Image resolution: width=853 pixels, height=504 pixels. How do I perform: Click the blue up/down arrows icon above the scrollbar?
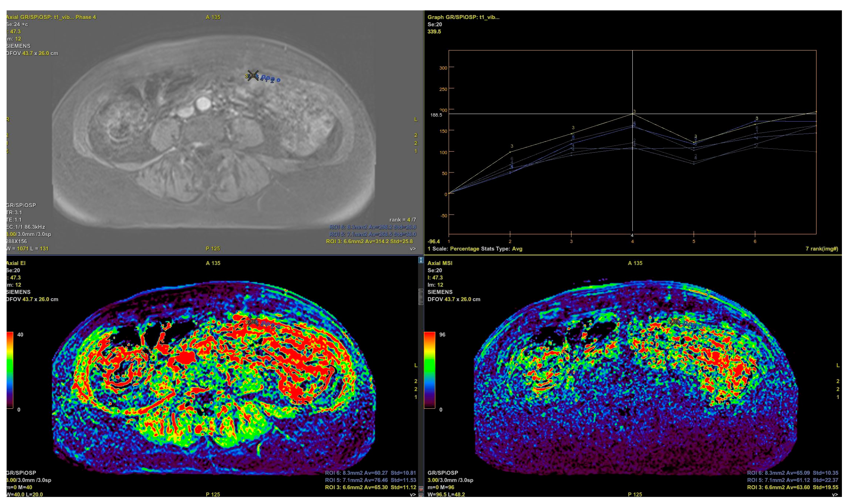(421, 260)
